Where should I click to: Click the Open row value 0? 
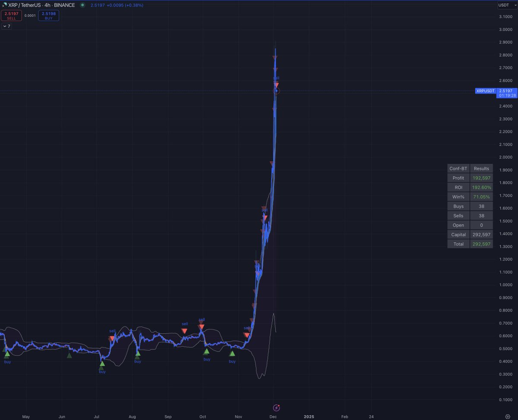481,225
